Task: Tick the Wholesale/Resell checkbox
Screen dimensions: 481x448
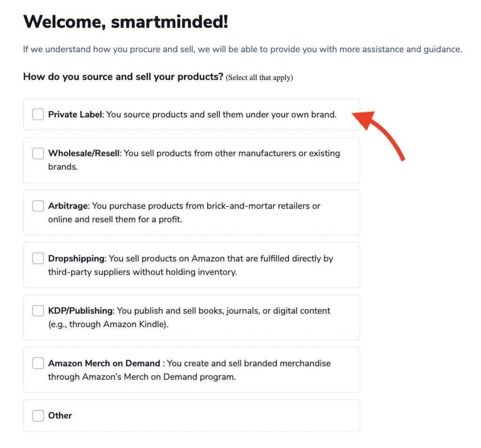Action: (38, 153)
